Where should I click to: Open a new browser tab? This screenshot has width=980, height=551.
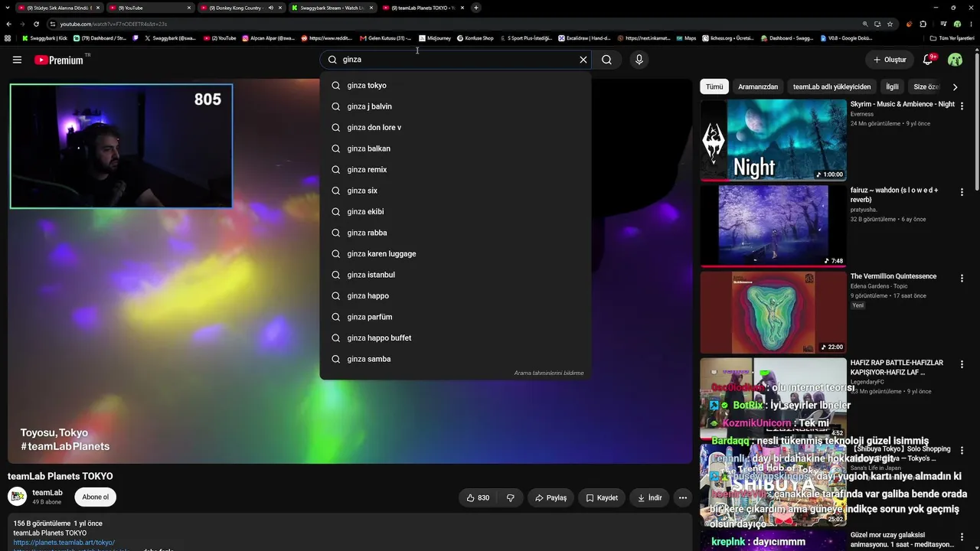(x=476, y=8)
